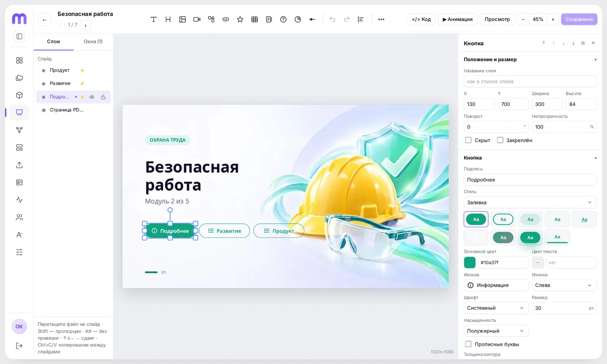Open the users icon in left sidebar
This screenshot has width=607, height=364.
(19, 217)
